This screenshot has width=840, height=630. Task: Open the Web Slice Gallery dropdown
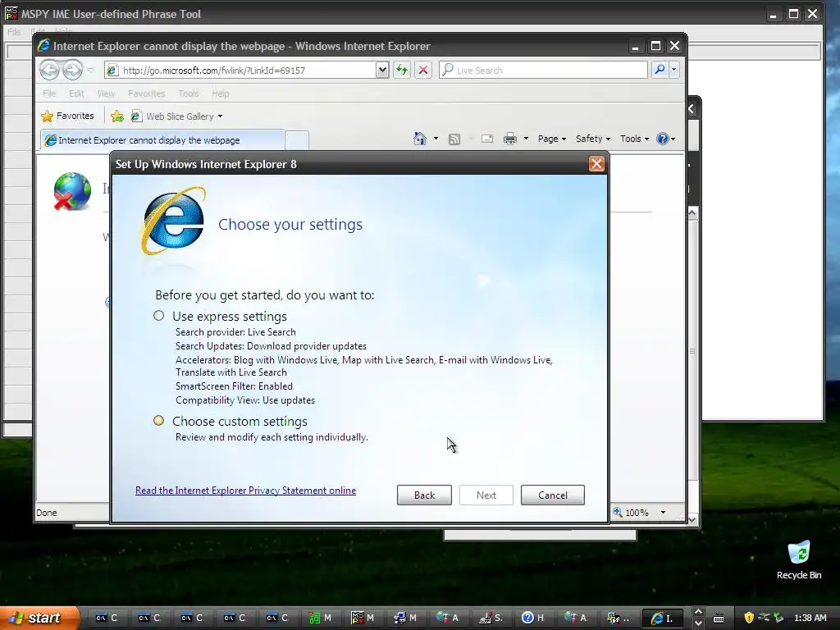pos(177,116)
